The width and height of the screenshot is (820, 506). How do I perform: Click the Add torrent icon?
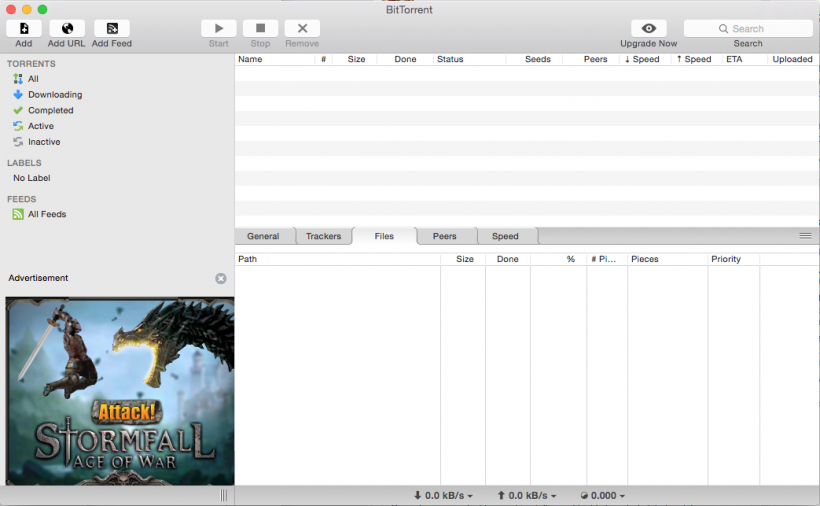tap(24, 28)
